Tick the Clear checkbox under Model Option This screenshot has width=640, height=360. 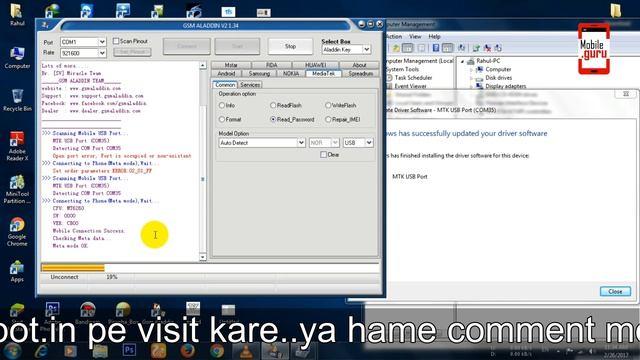pos(323,155)
